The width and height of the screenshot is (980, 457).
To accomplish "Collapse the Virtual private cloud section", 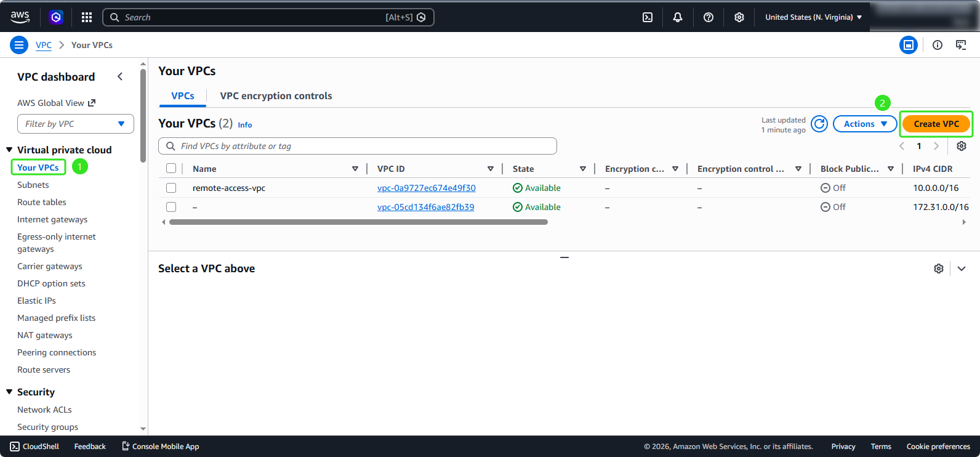I will pos(9,150).
